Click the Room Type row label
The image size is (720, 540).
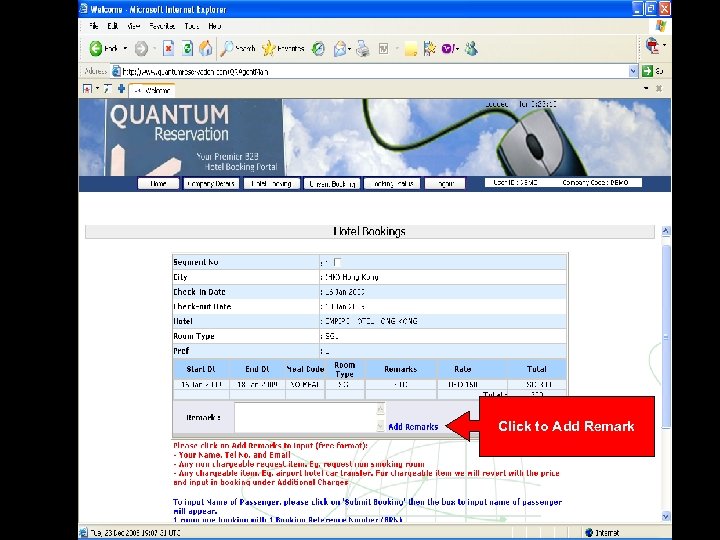[x=194, y=336]
